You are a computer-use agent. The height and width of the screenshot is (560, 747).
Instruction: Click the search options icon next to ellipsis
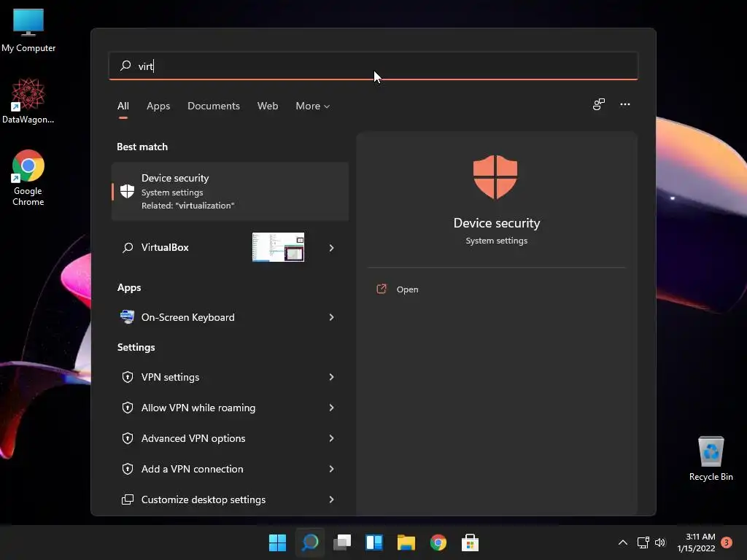coord(599,104)
